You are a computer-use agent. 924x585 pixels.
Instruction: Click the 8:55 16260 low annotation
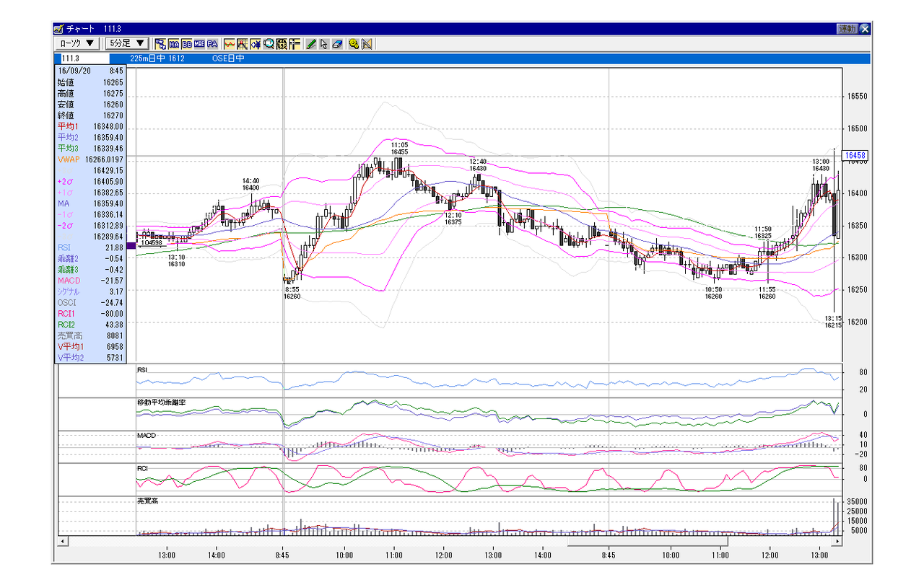tap(292, 292)
